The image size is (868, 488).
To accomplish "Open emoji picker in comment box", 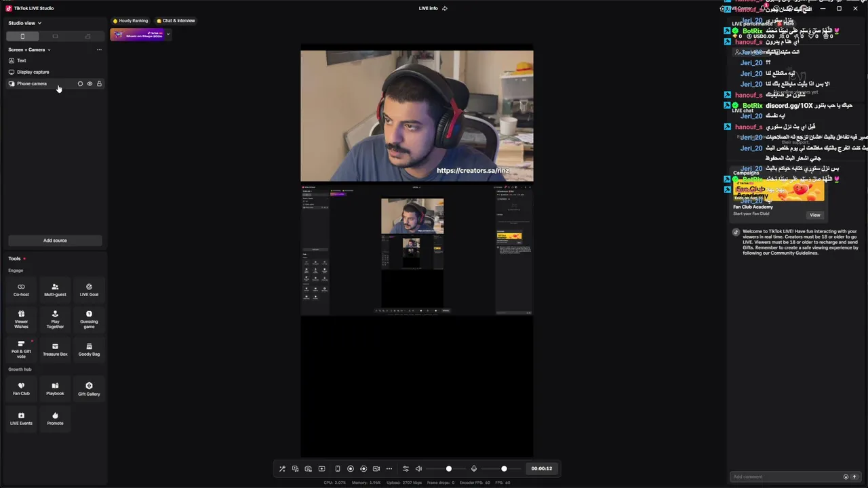I will point(846,476).
